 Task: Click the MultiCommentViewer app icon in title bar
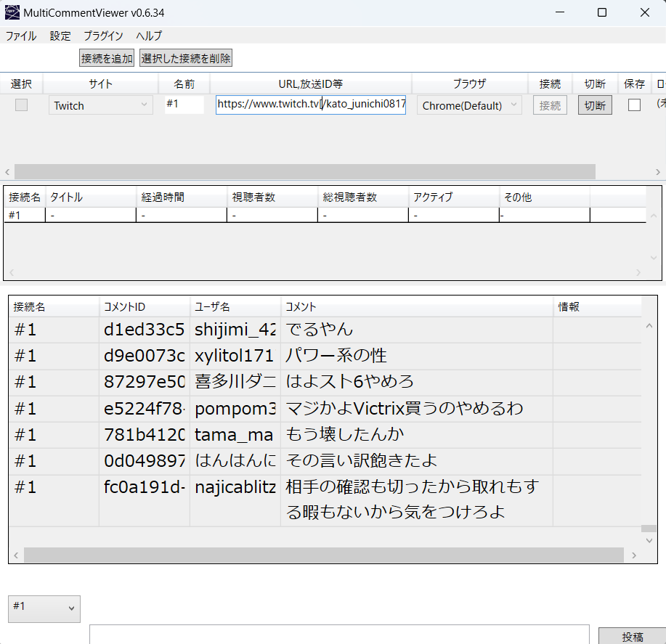tap(12, 12)
